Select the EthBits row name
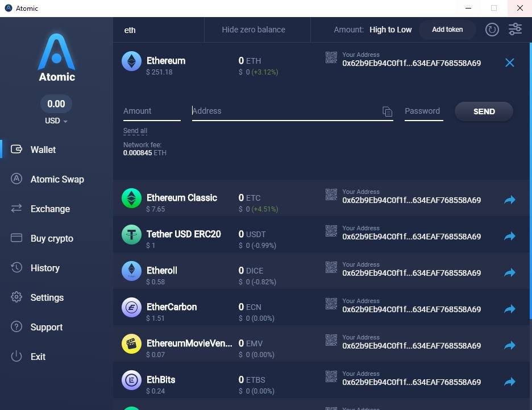532x410 pixels. (x=160, y=380)
